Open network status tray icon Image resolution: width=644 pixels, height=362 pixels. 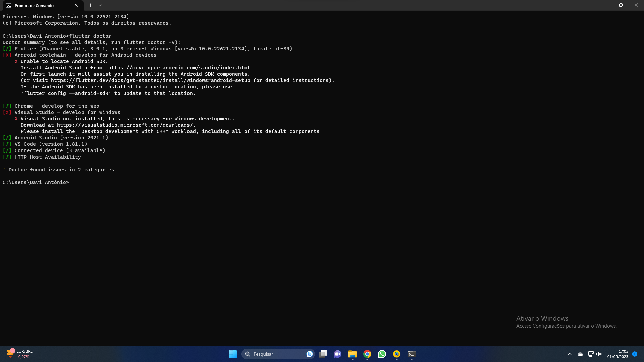[x=591, y=354]
